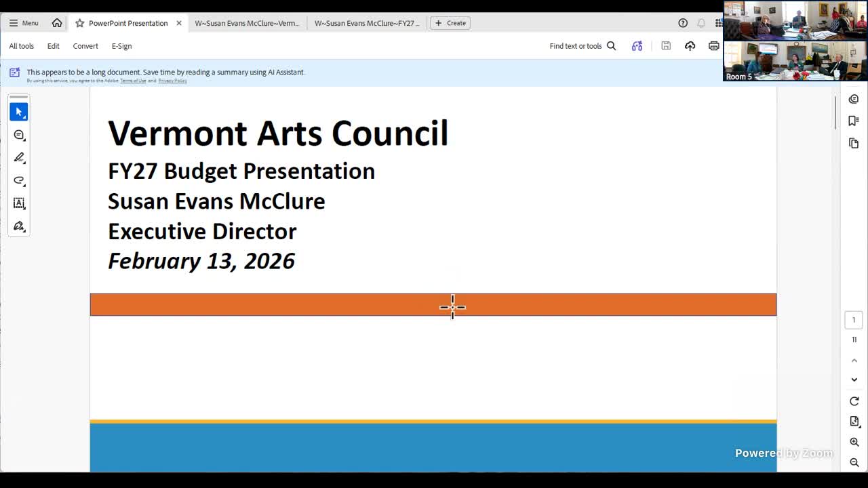Select the freehand draw lasso tool
868x488 pixels.
[19, 180]
